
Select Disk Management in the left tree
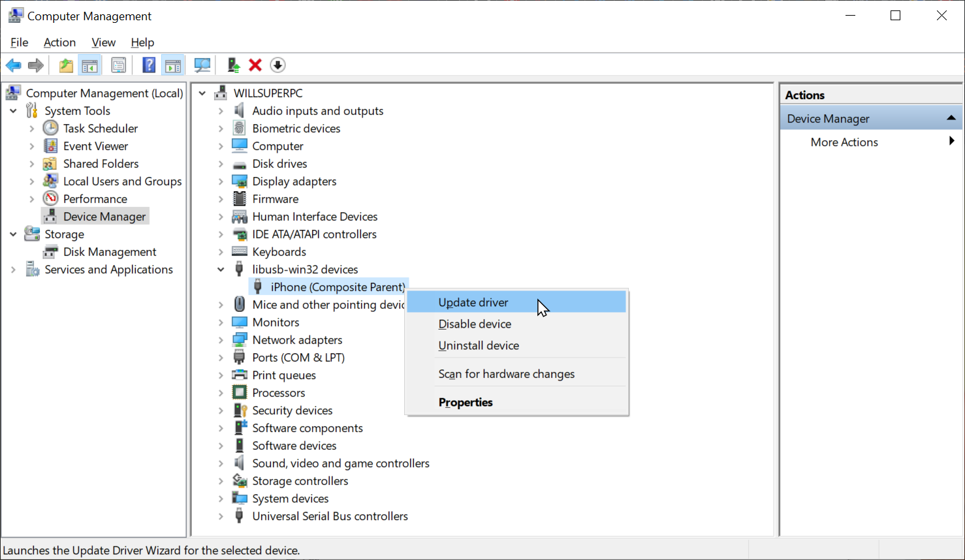110,252
